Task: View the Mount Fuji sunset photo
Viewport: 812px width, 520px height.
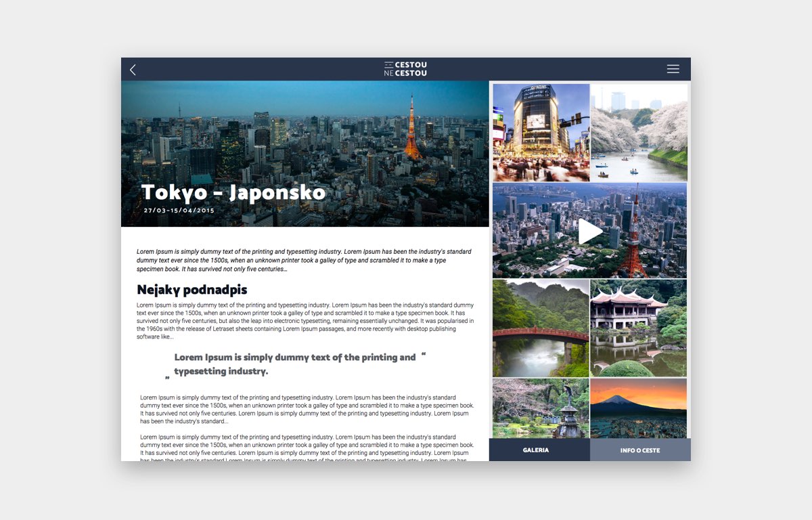Action: (x=638, y=408)
